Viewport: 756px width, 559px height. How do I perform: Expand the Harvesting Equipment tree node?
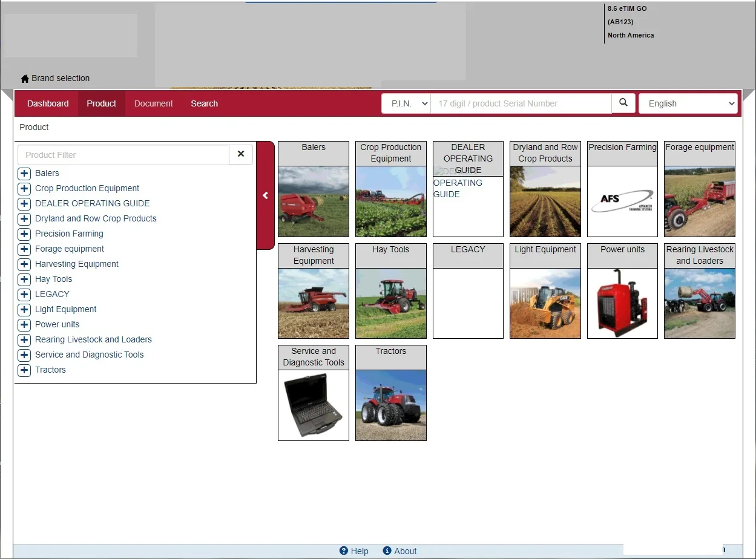click(x=24, y=264)
